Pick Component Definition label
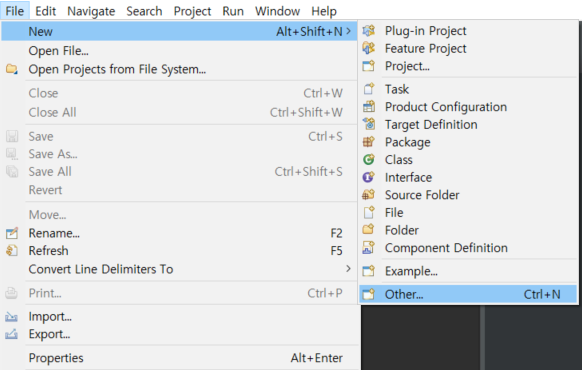Screen dimensions: 582x370 point(446,248)
